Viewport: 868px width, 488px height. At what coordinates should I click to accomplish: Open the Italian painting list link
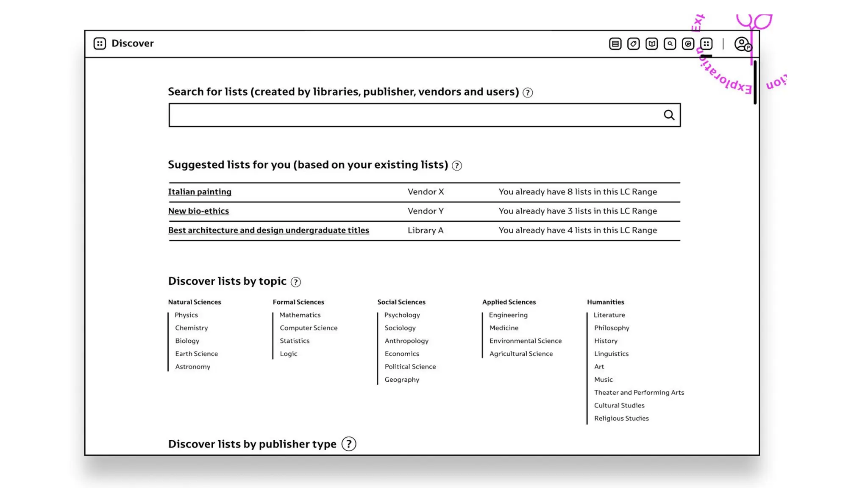click(x=200, y=191)
